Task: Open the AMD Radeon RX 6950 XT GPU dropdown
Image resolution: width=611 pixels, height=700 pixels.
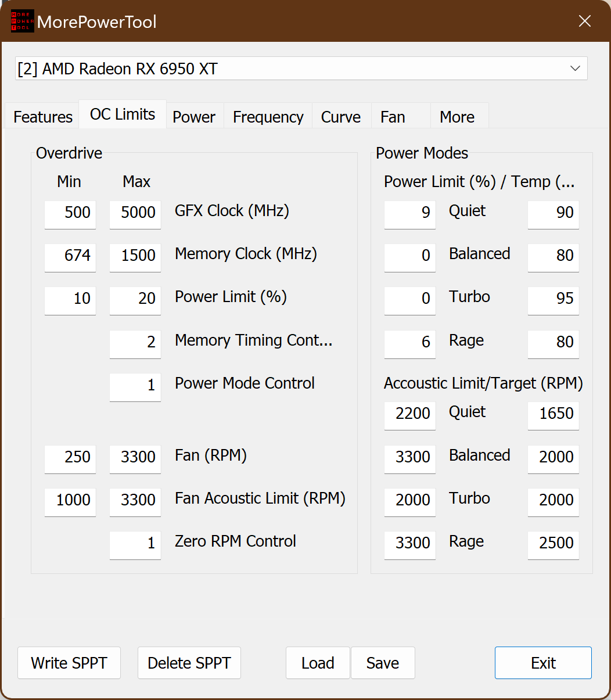Action: (301, 69)
